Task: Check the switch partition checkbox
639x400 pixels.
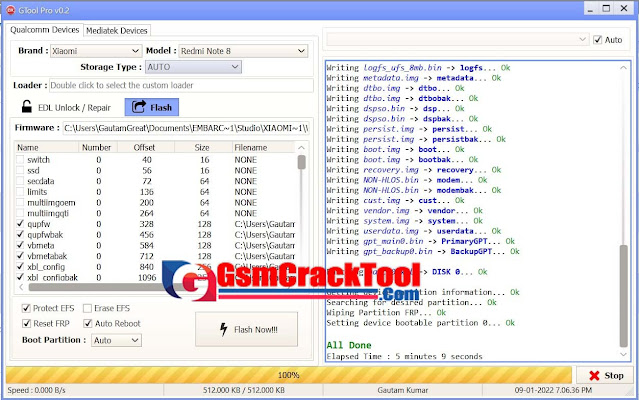Action: pyautogui.click(x=20, y=159)
